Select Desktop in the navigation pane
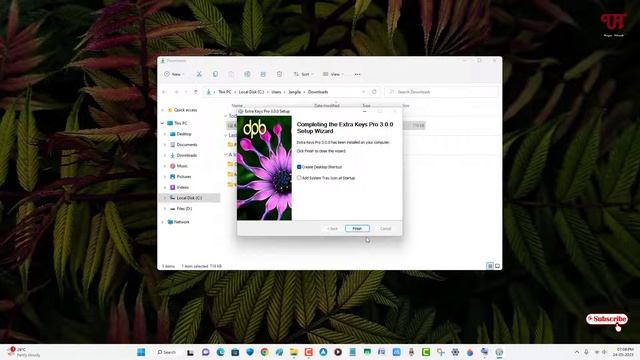The width and height of the screenshot is (640, 360). point(184,134)
